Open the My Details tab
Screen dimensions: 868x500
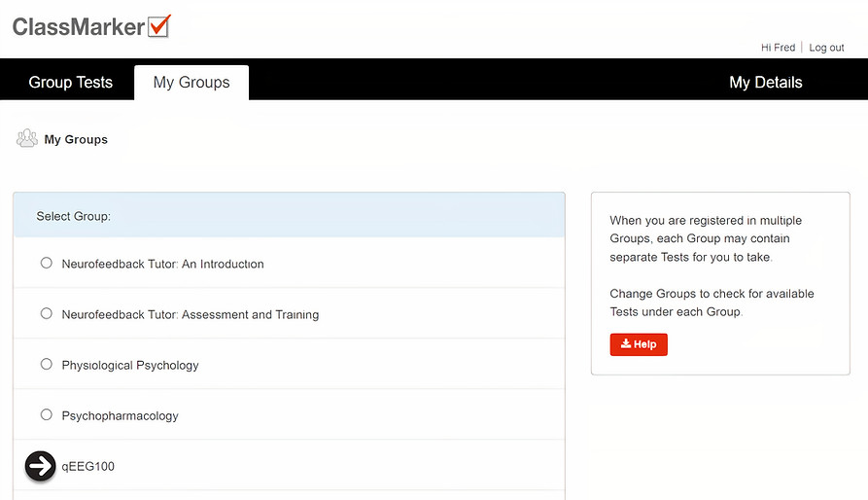point(766,82)
